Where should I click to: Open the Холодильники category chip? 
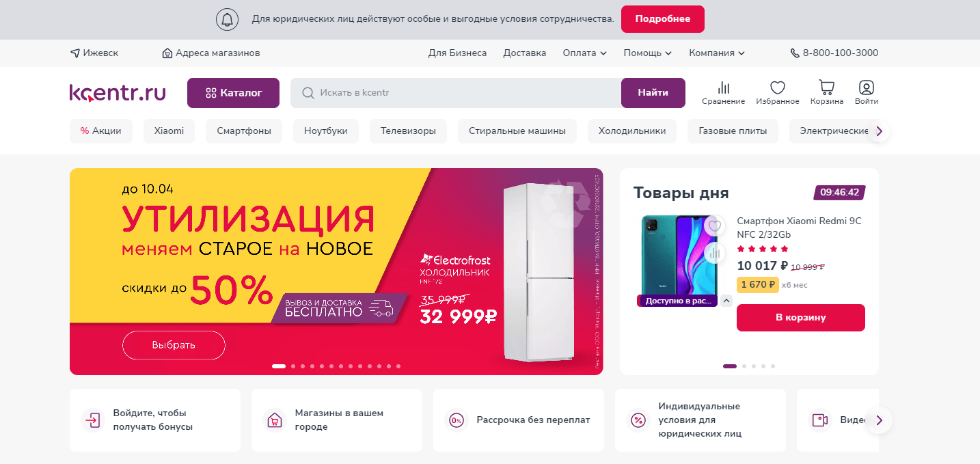632,131
